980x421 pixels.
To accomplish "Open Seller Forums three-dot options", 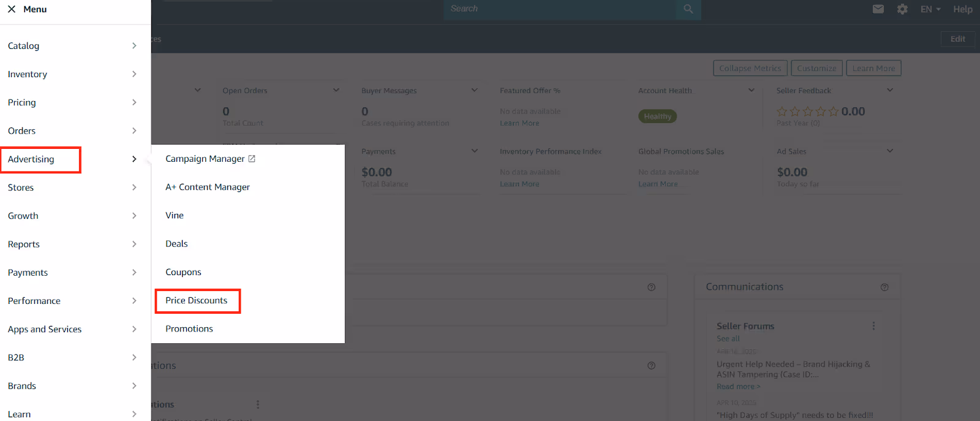I will [873, 326].
